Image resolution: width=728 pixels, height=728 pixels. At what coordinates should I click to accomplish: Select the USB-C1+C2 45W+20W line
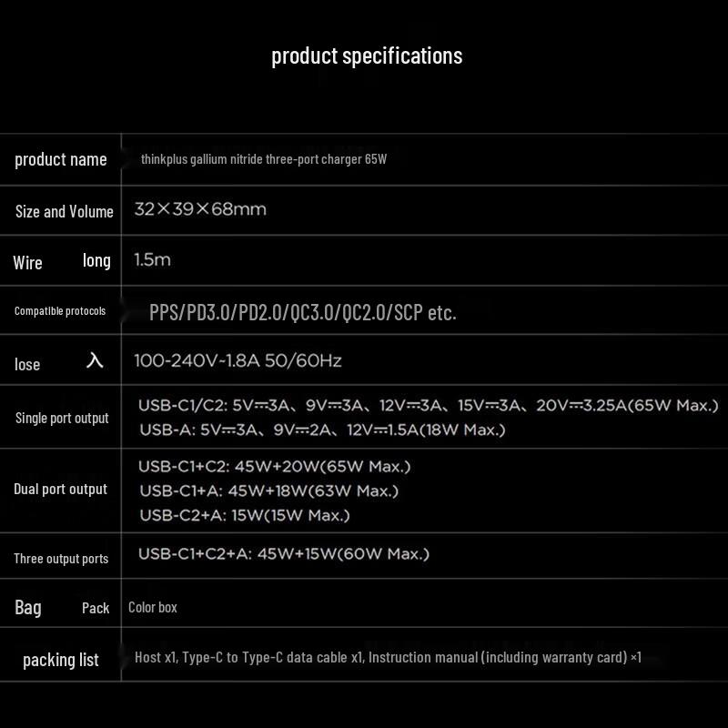[x=274, y=467]
